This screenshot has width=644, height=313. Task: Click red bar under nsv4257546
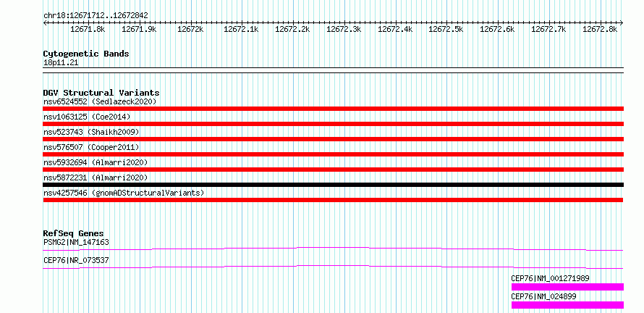tap(334, 200)
